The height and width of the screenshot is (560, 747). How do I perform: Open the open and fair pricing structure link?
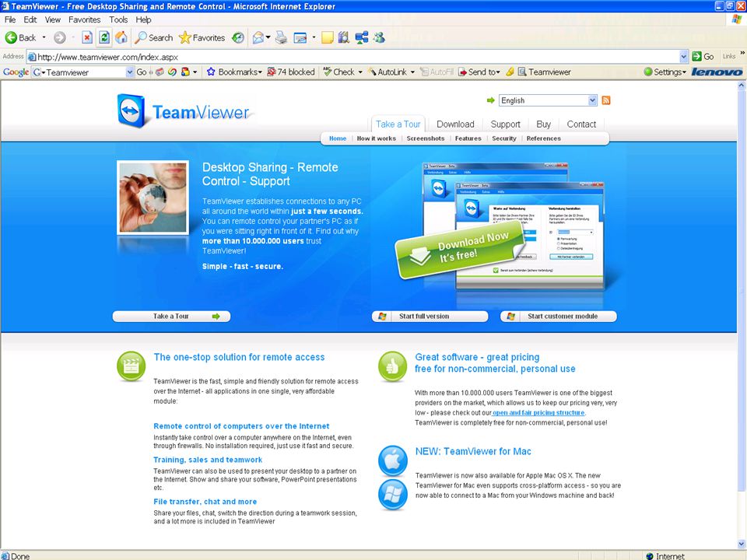click(538, 413)
